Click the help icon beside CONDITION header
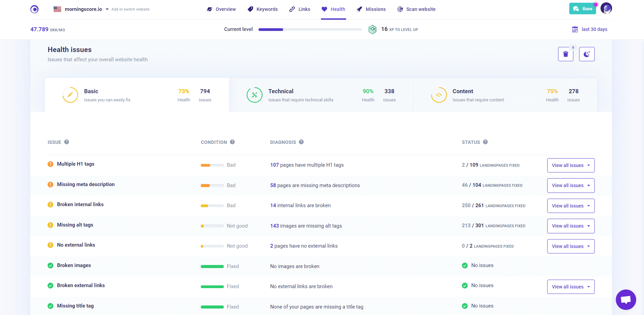644x315 pixels. 232,142
